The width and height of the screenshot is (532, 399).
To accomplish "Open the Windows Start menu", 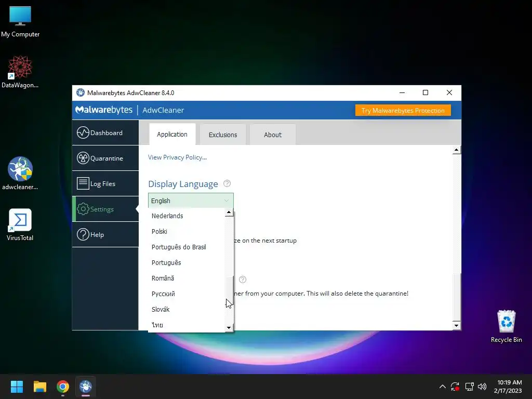I will tap(17, 387).
